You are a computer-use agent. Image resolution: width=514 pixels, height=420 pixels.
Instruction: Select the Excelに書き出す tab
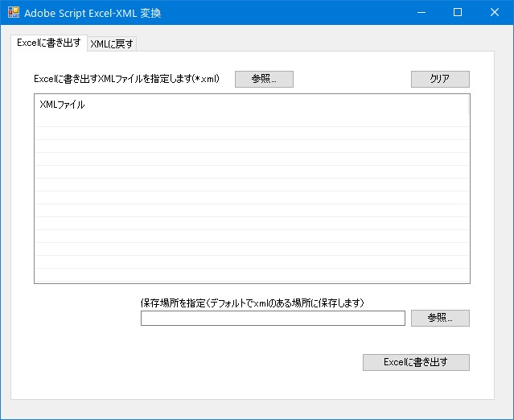(x=49, y=43)
